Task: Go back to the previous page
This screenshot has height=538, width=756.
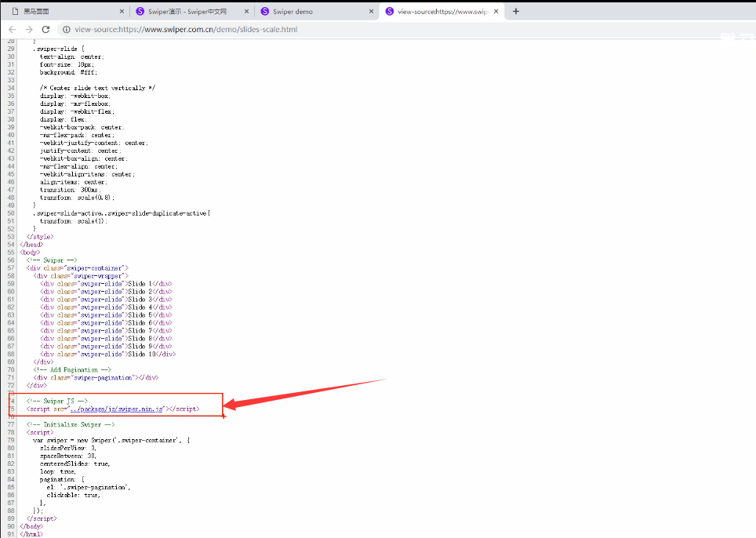Action: [x=13, y=29]
